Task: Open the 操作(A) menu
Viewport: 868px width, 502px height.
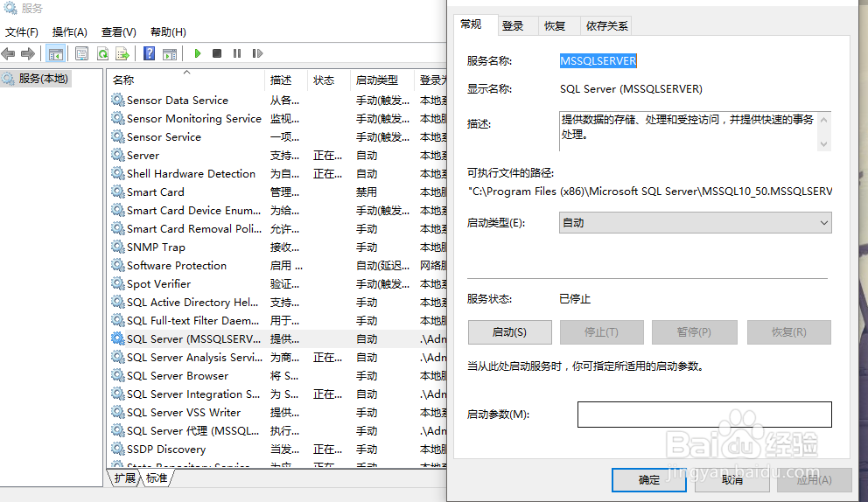Action: pos(70,32)
